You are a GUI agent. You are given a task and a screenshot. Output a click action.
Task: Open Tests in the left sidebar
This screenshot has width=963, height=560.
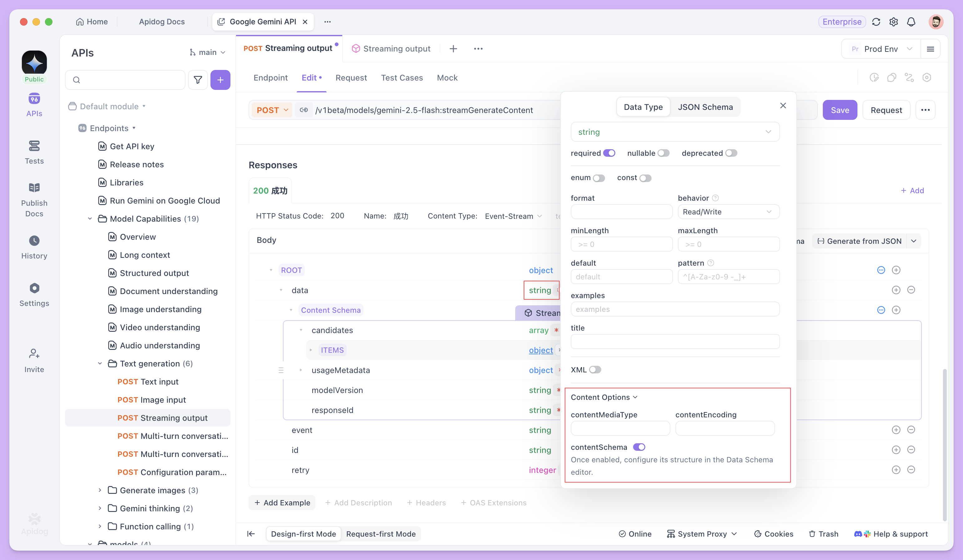coord(34,152)
